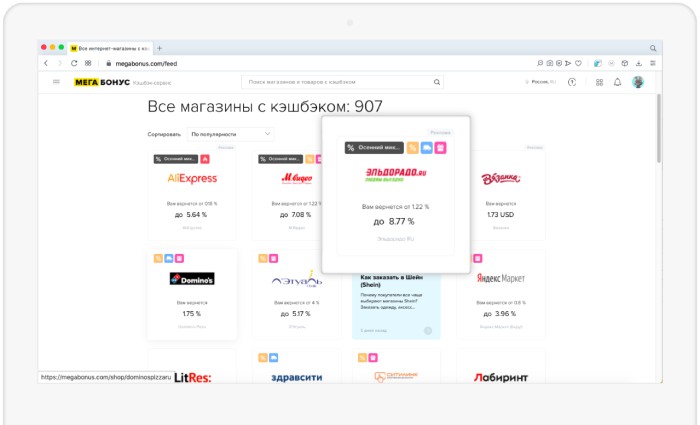
Task: Click the colored square extension icon in the browser toolbar
Action: (x=598, y=63)
